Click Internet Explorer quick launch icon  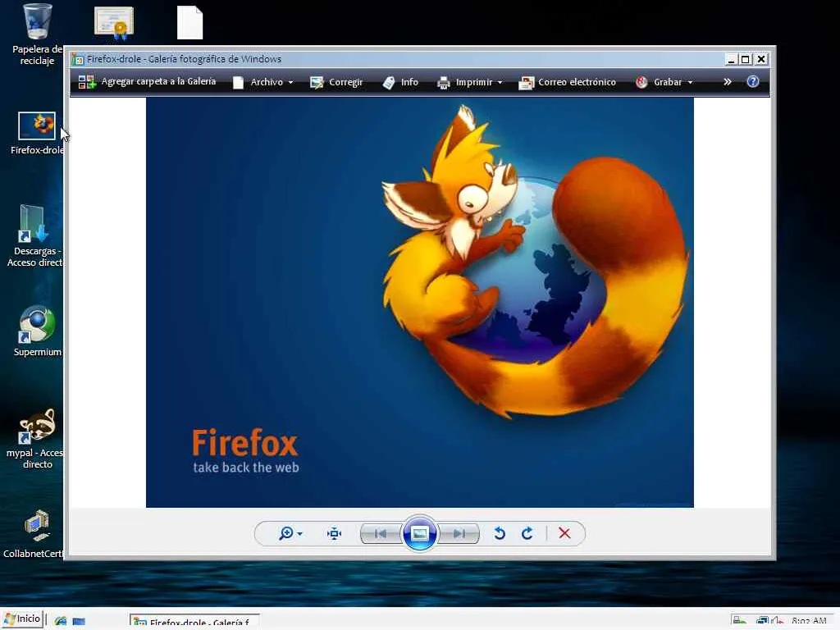click(x=61, y=621)
